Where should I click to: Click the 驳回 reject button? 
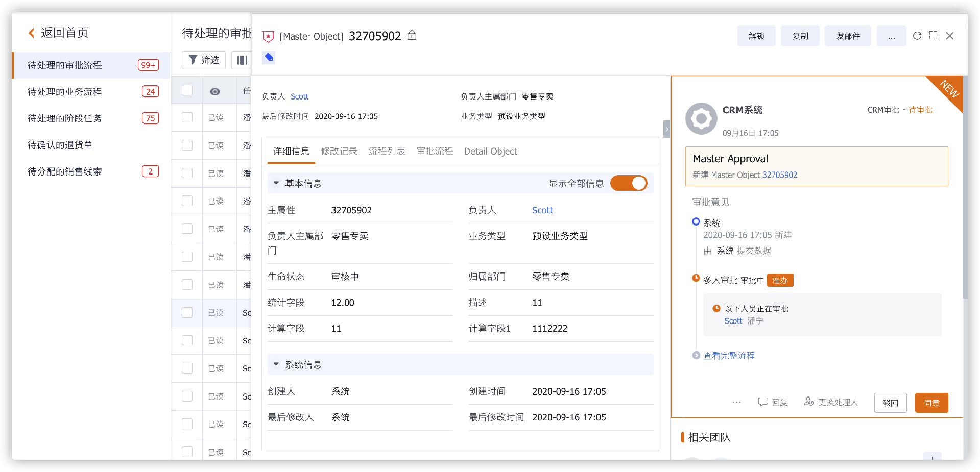point(891,403)
